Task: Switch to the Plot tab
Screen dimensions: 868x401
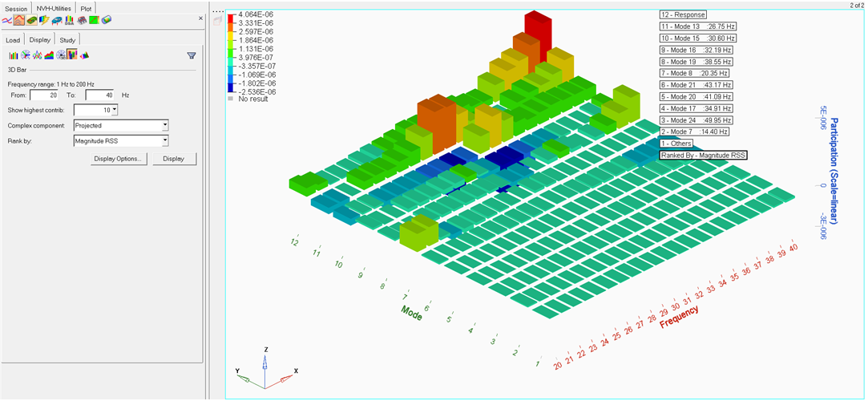Action: point(86,9)
